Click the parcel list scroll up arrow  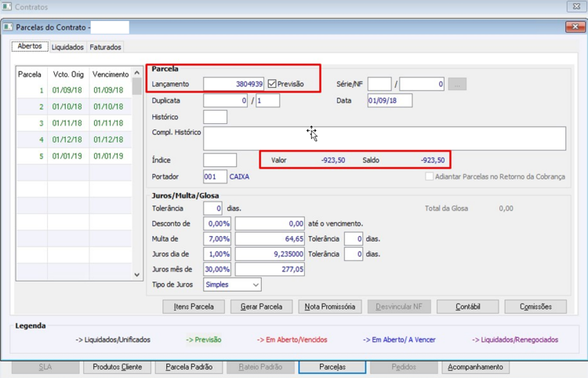click(137, 73)
